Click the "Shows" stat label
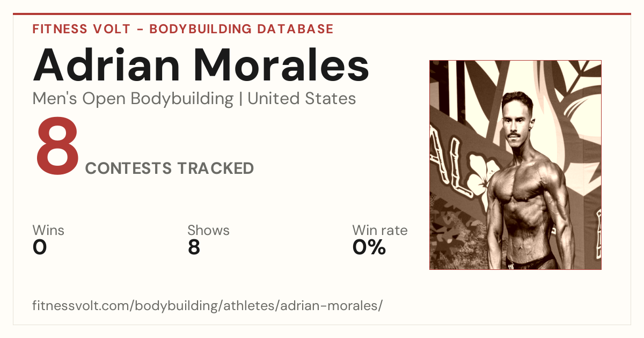The height and width of the screenshot is (338, 644). (208, 231)
